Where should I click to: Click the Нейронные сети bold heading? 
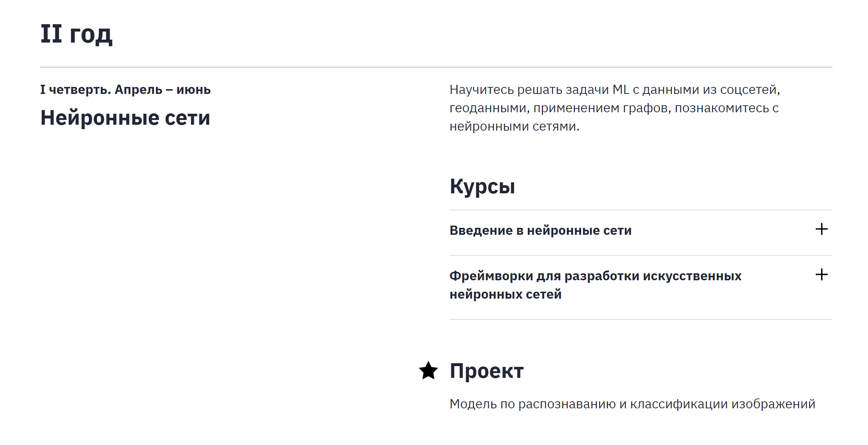125,118
